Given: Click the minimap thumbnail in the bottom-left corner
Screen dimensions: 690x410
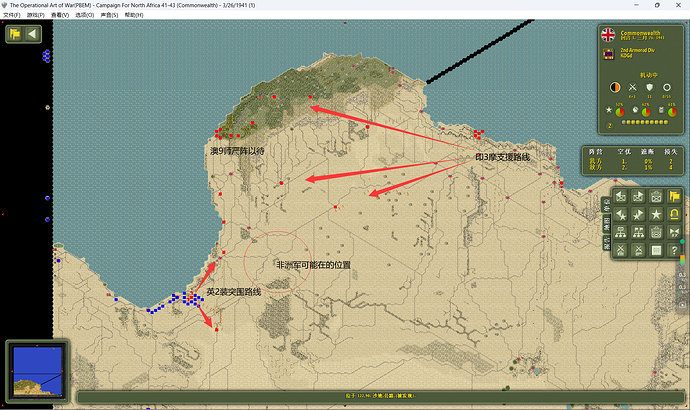Looking at the screenshot, I should (x=37, y=371).
